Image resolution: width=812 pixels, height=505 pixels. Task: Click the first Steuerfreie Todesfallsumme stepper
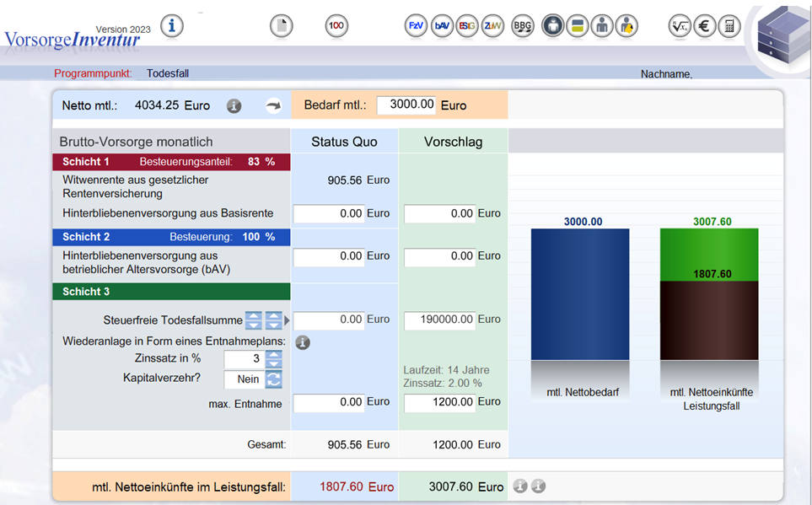tap(254, 320)
